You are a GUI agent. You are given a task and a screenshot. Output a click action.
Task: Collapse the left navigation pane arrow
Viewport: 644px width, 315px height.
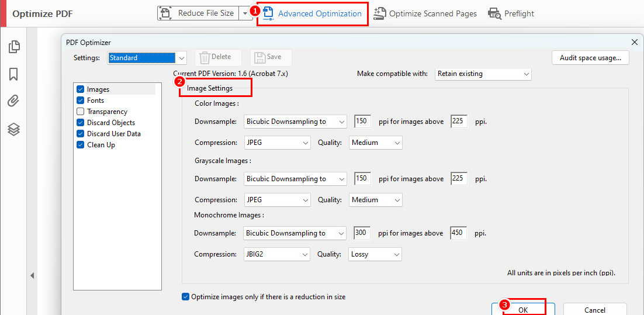coord(32,275)
